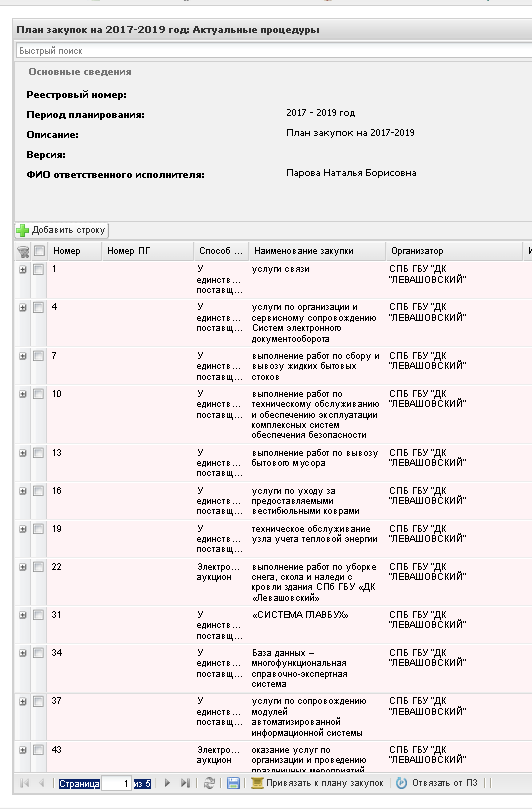This screenshot has height=809, width=532.
Task: Expand row 22 details
Action: [23, 567]
